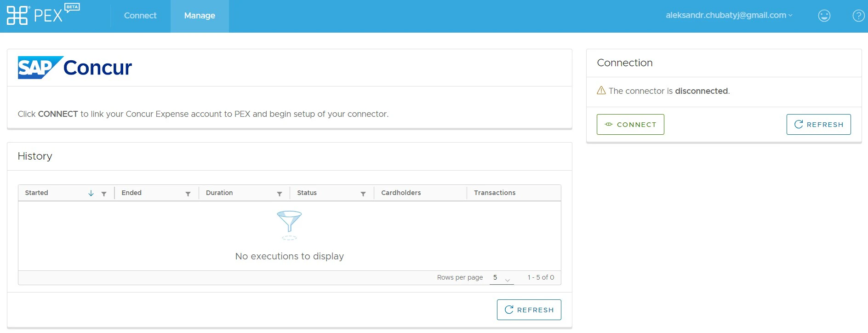The width and height of the screenshot is (868, 333).
Task: Switch to the Connect tab
Action: pyautogui.click(x=140, y=16)
